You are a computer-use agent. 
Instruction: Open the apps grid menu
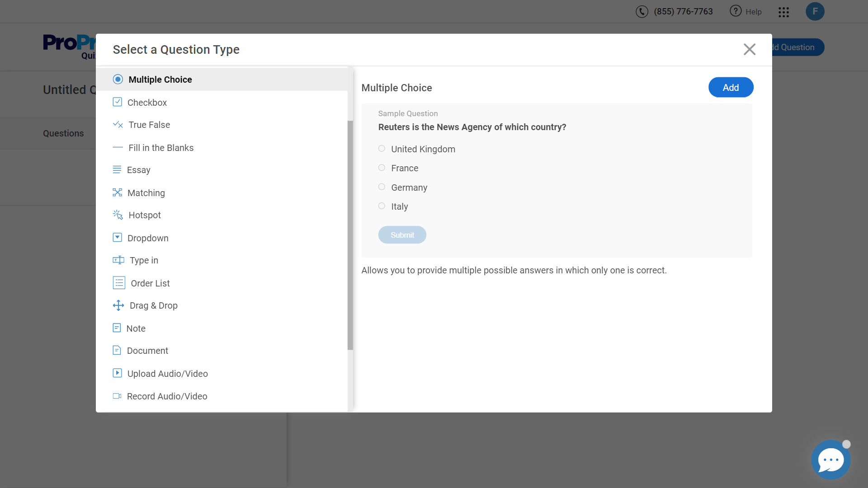click(783, 12)
